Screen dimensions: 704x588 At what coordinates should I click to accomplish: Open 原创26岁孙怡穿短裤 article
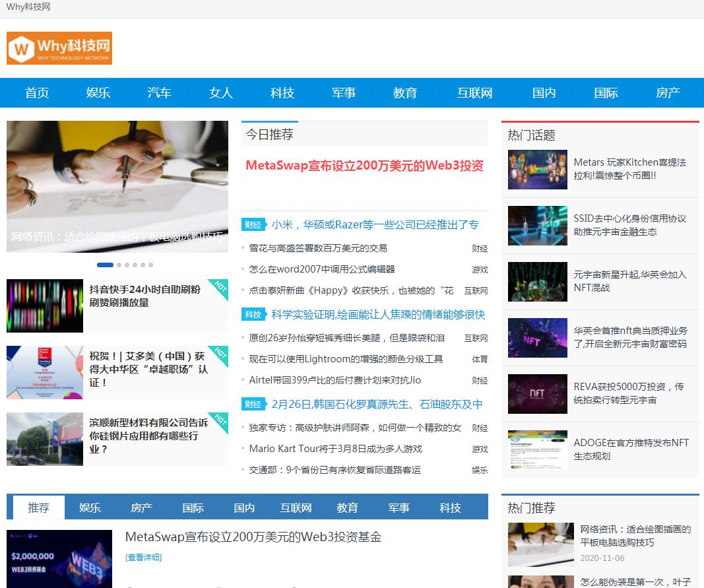click(x=347, y=338)
